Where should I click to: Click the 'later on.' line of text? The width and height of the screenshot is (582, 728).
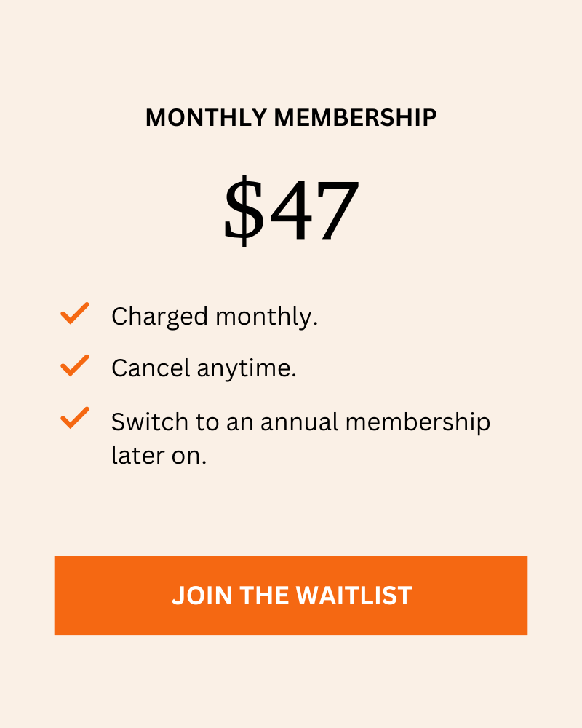coord(159,456)
